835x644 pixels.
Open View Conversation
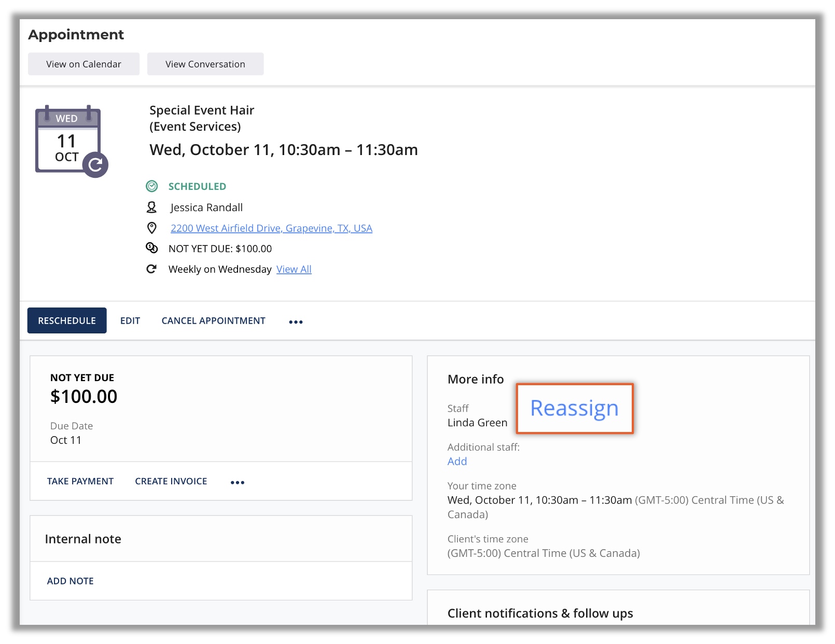point(205,64)
